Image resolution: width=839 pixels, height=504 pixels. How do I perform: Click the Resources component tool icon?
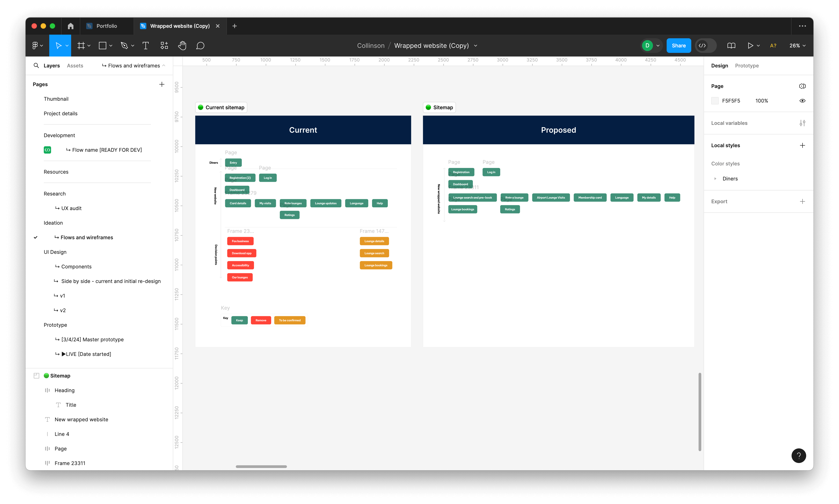click(x=164, y=46)
